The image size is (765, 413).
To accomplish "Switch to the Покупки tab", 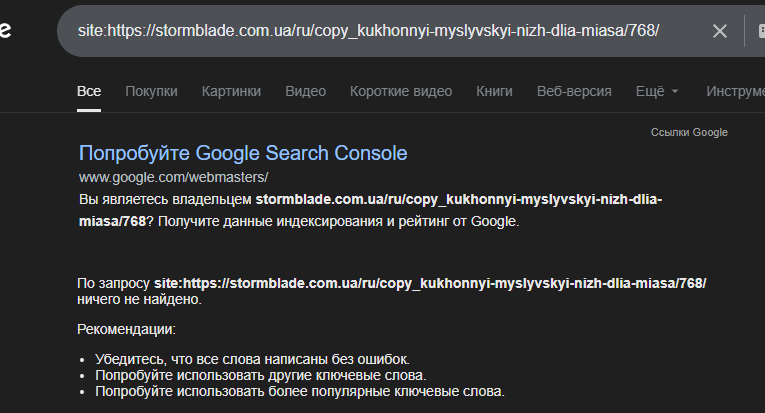I will 151,91.
